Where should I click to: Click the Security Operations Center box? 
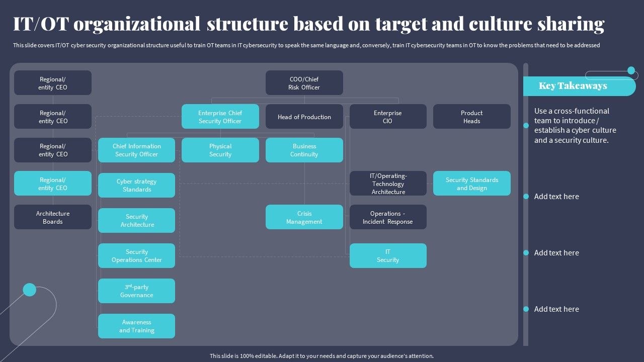click(x=137, y=256)
